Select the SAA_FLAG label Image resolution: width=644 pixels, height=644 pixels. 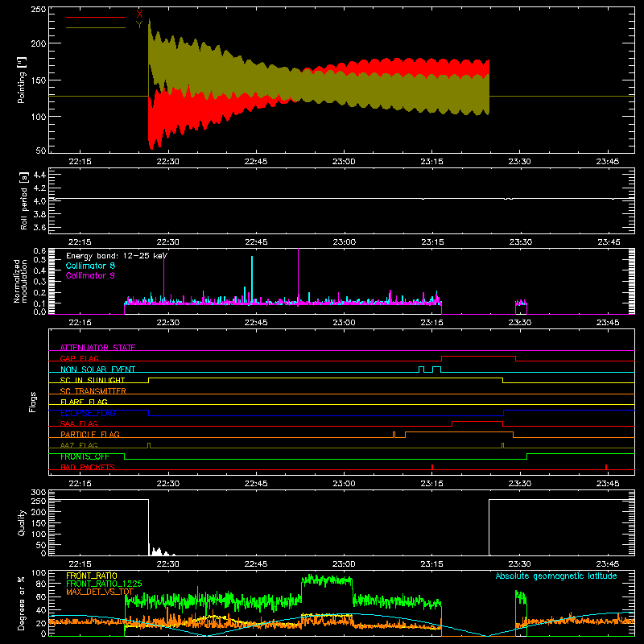(79, 423)
